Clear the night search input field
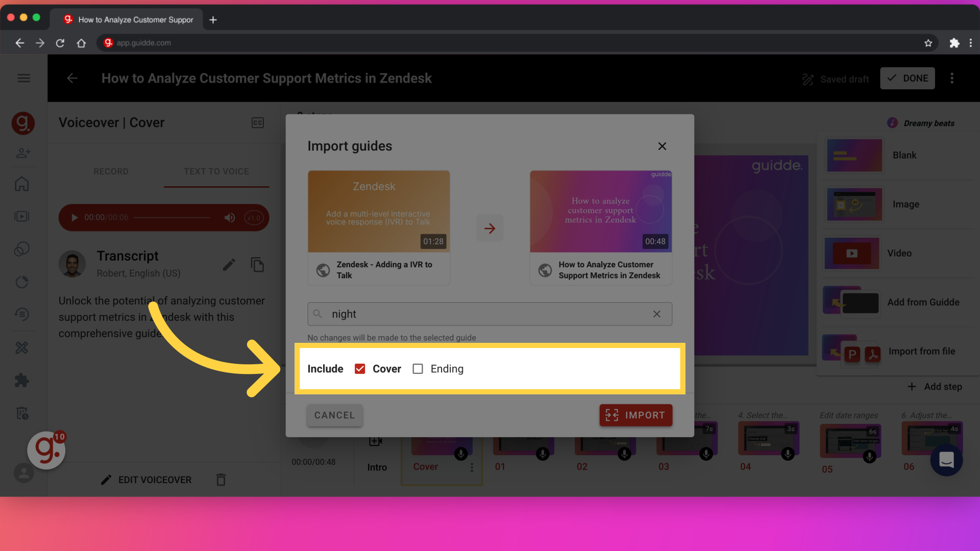The width and height of the screenshot is (980, 551). 657,314
